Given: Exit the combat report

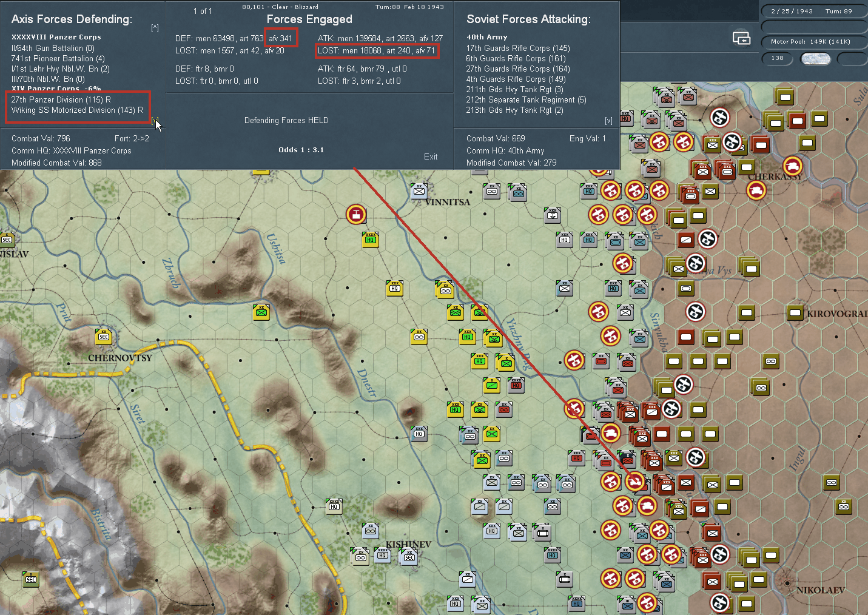Looking at the screenshot, I should (x=431, y=156).
